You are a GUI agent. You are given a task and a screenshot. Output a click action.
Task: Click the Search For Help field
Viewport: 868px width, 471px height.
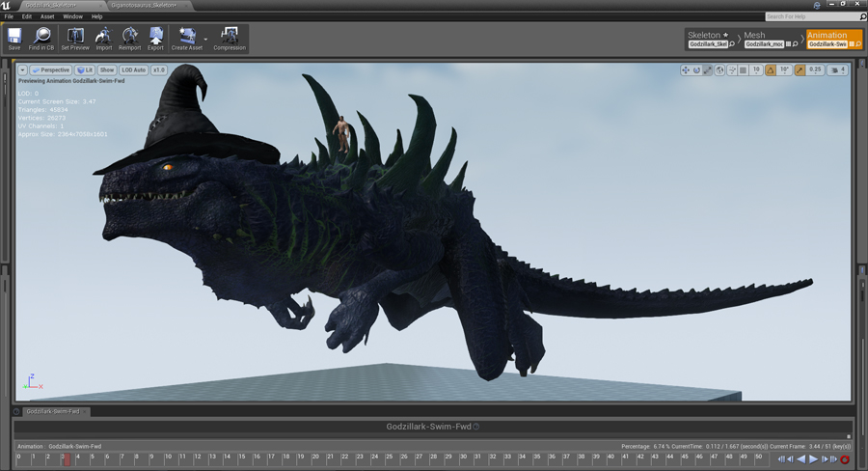pyautogui.click(x=813, y=16)
